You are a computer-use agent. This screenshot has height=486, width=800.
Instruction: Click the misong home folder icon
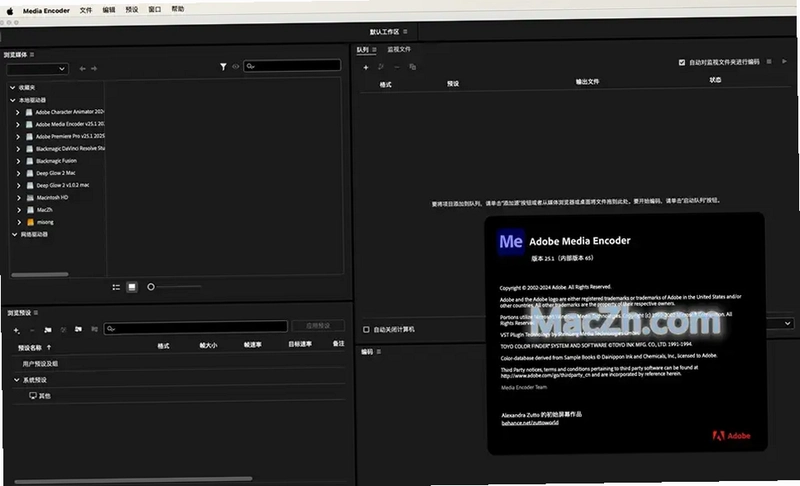(30, 222)
